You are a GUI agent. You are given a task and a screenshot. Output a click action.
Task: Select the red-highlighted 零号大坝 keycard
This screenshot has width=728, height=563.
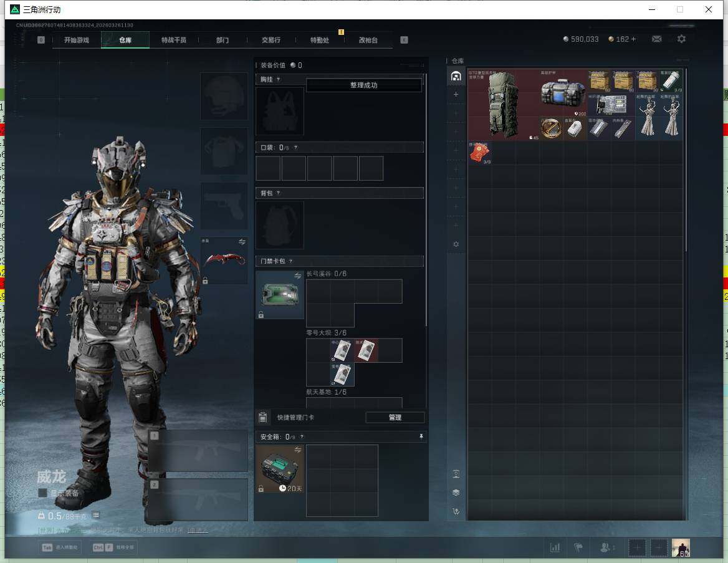tap(366, 351)
